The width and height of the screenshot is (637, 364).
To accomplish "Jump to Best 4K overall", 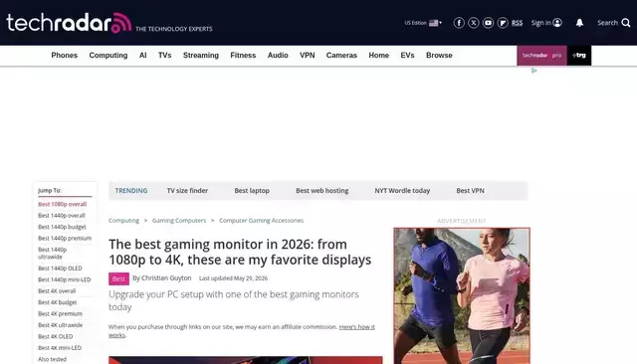I will [x=57, y=291].
